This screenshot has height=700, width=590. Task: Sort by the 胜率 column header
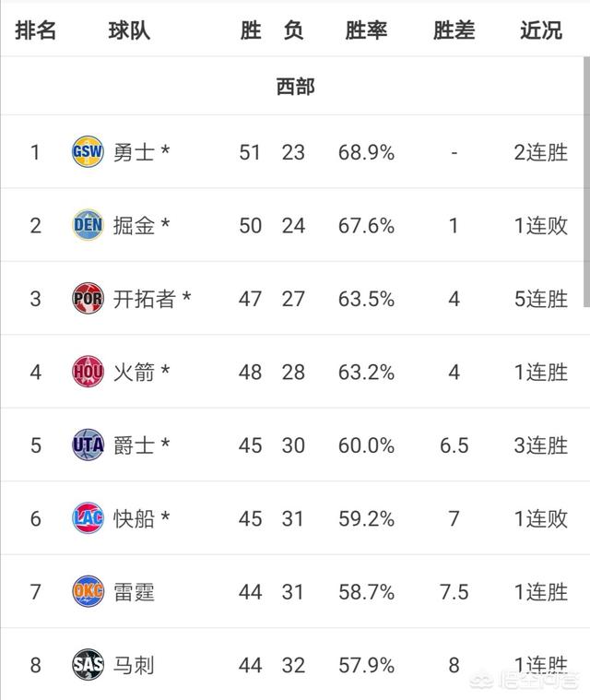pos(366,30)
